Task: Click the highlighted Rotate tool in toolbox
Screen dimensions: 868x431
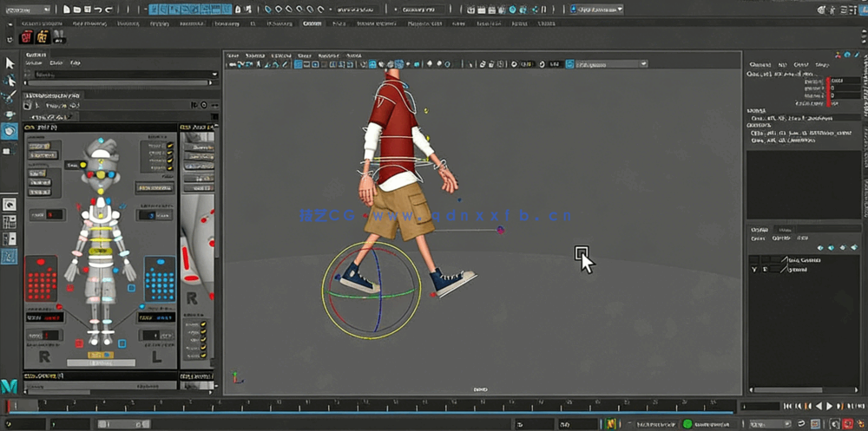Action: click(x=10, y=131)
